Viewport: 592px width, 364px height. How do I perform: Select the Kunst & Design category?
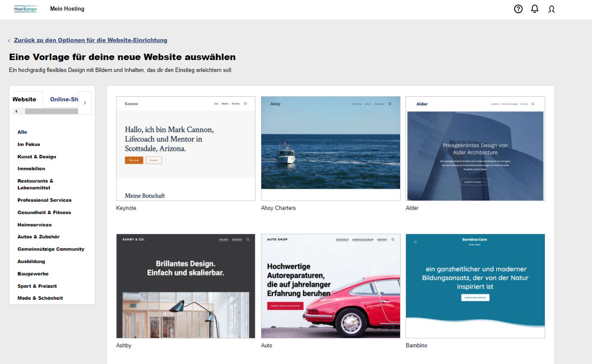pos(37,157)
